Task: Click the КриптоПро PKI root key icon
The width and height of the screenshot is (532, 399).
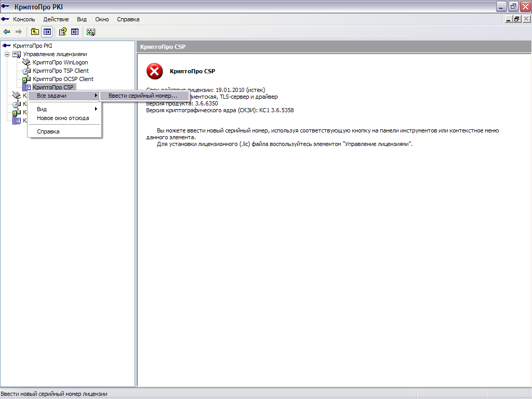Action: tap(6, 46)
